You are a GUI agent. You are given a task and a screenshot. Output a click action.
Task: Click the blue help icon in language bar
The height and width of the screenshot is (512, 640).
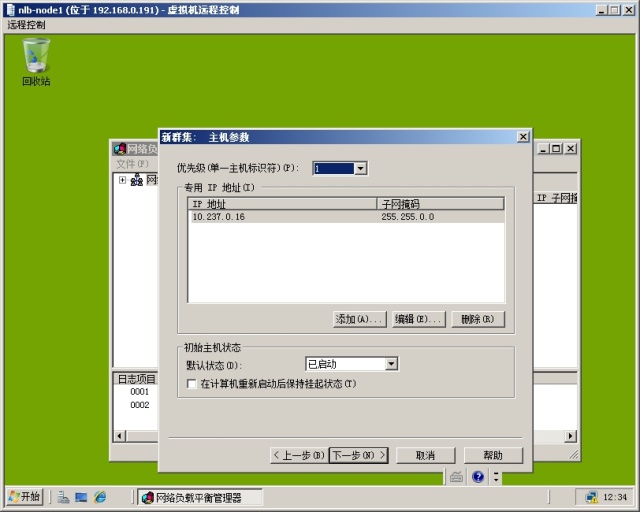pyautogui.click(x=478, y=477)
